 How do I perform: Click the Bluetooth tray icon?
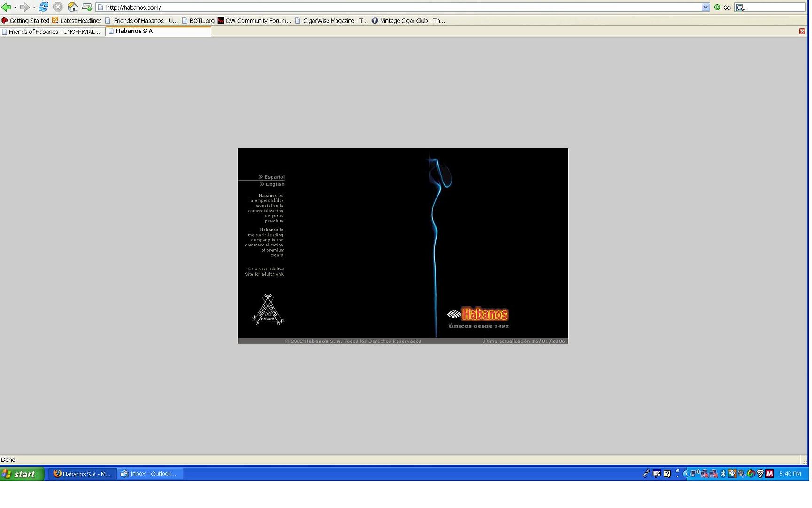click(723, 474)
